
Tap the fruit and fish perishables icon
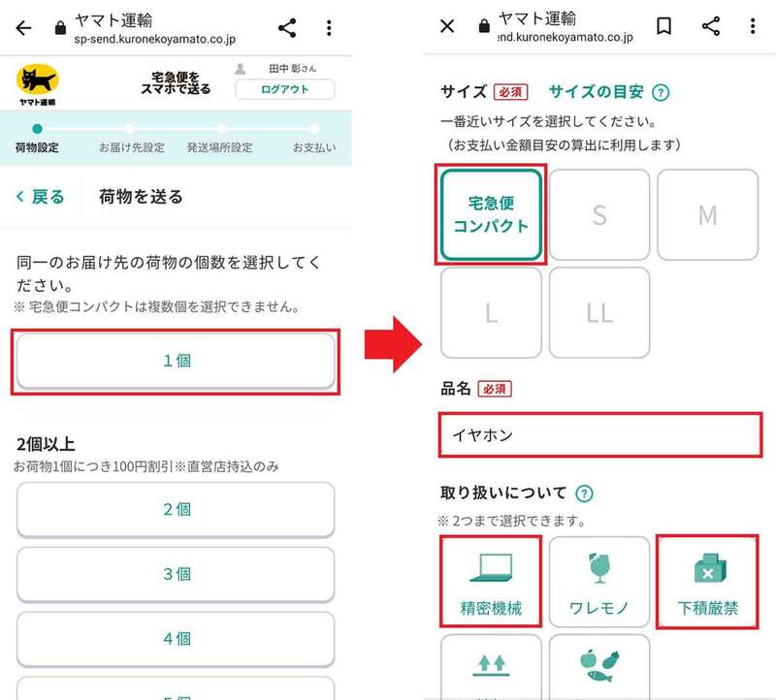(598, 665)
